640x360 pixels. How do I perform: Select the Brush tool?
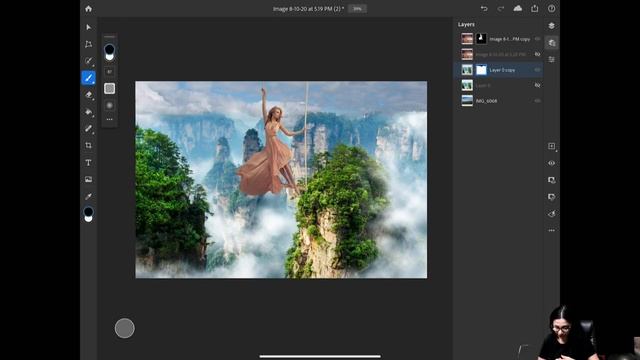click(x=89, y=78)
